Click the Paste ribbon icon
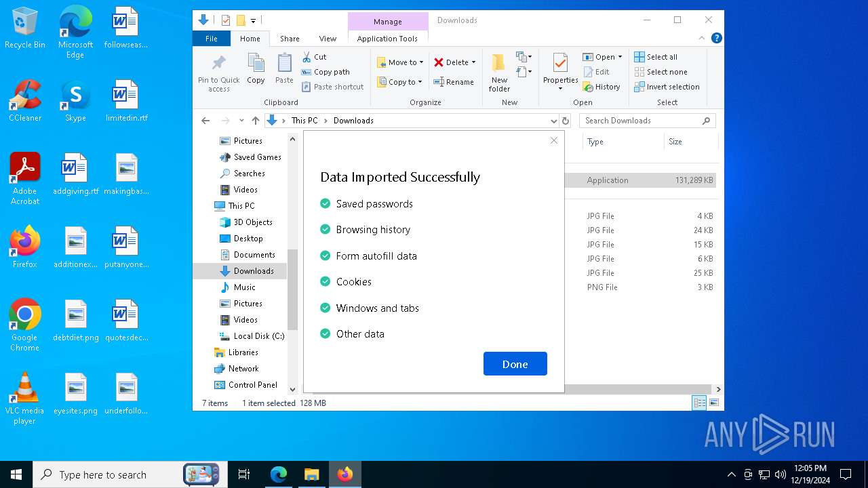 click(284, 69)
